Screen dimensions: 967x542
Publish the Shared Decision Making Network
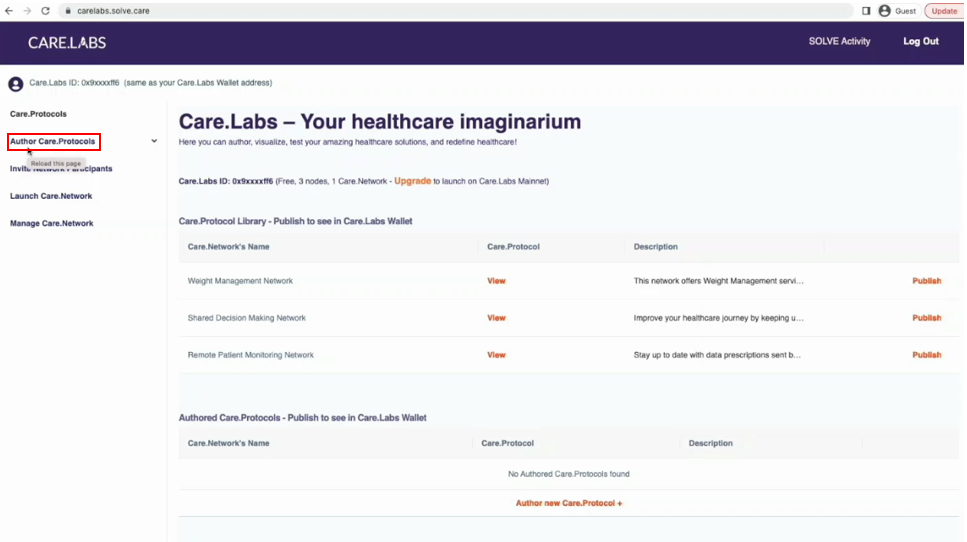click(x=926, y=318)
